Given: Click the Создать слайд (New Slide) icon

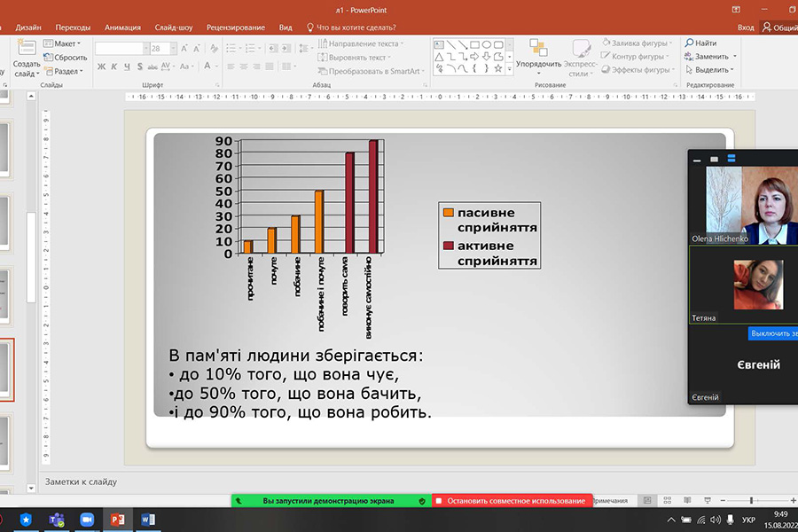Looking at the screenshot, I should pyautogui.click(x=27, y=49).
